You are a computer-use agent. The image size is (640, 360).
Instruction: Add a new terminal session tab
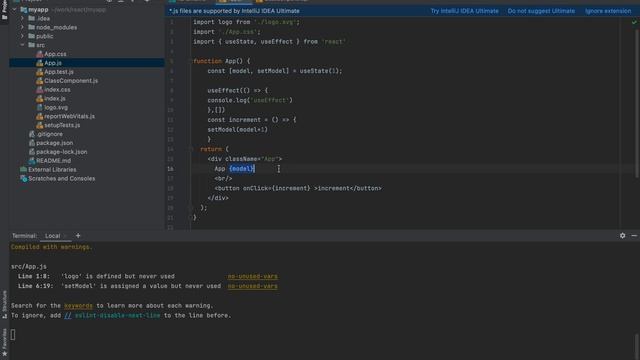[78, 236]
